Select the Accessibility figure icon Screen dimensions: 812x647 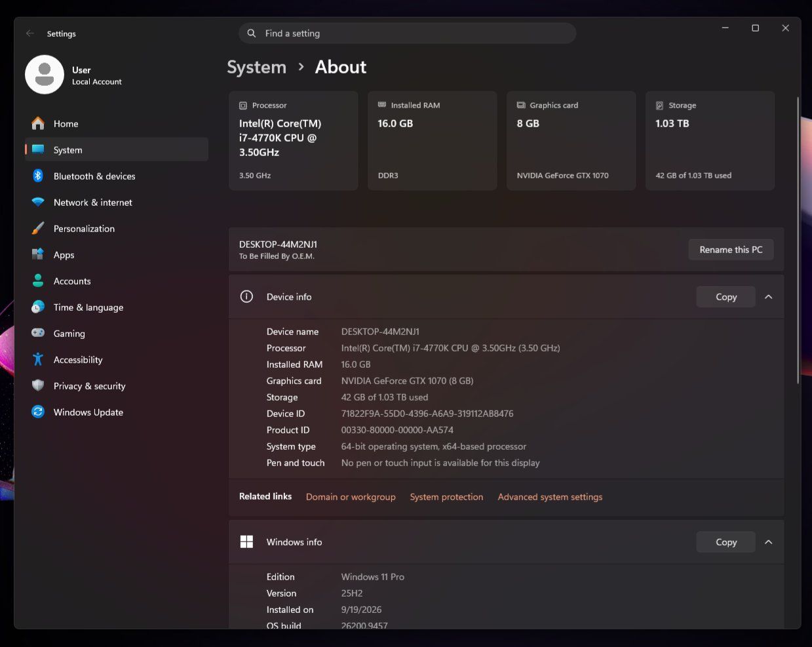click(38, 359)
